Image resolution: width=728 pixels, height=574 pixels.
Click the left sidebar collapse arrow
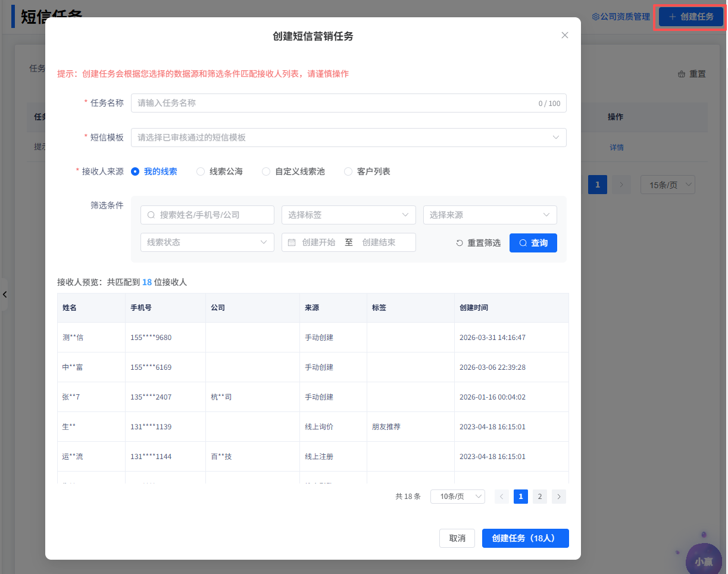(x=4, y=294)
